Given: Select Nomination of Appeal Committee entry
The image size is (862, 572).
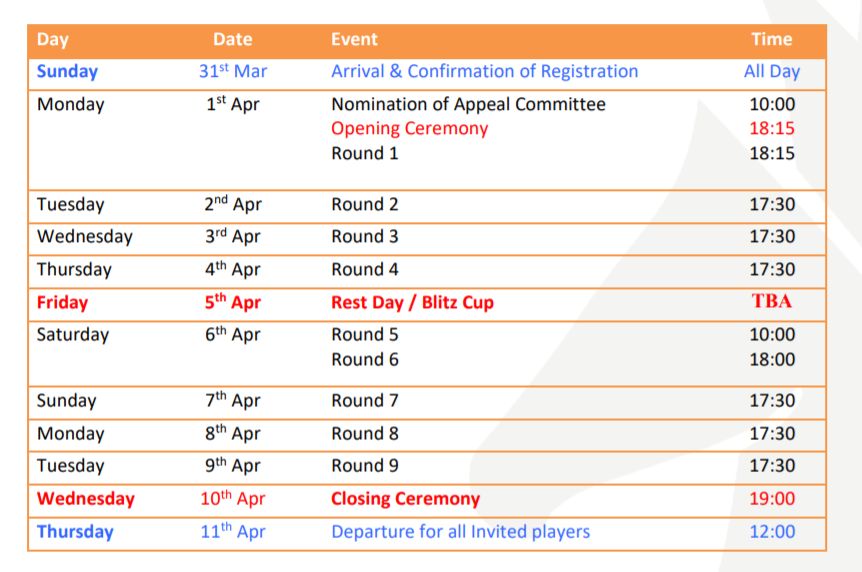Looking at the screenshot, I should pyautogui.click(x=468, y=104).
